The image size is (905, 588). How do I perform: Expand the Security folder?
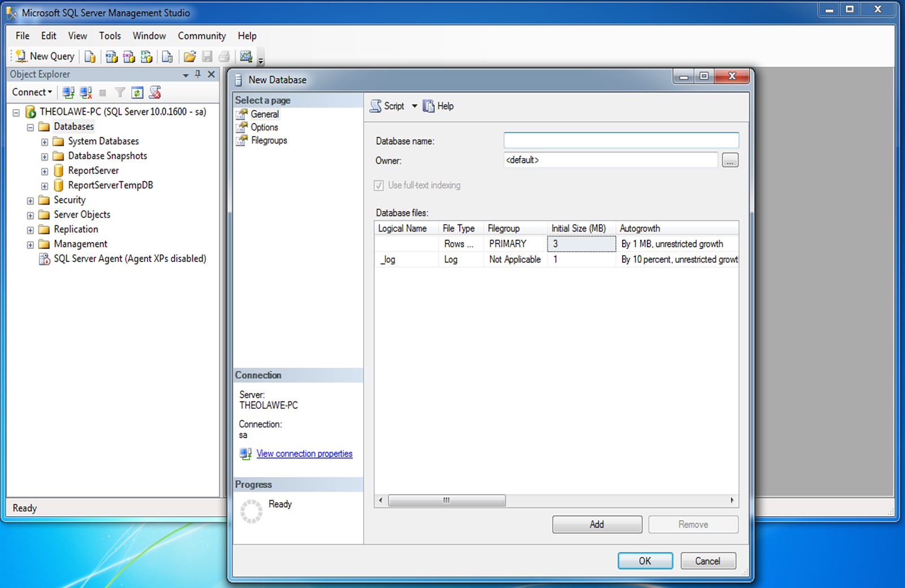tap(31, 201)
